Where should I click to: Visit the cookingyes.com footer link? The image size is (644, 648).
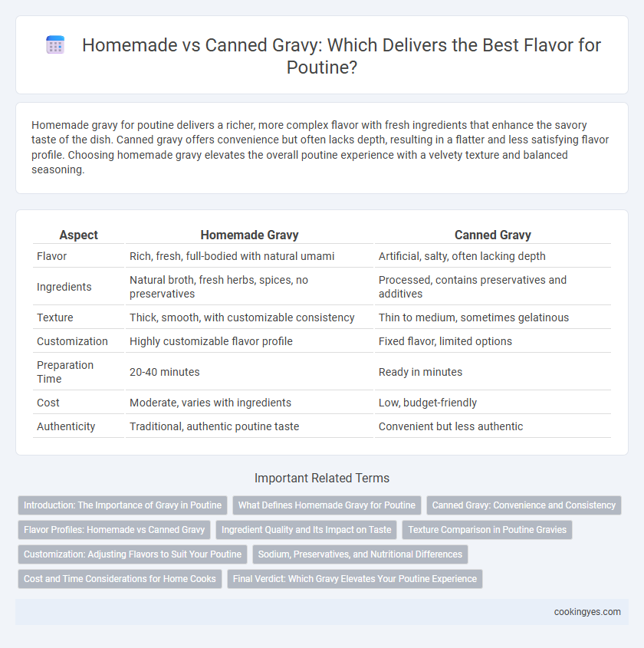(x=587, y=612)
